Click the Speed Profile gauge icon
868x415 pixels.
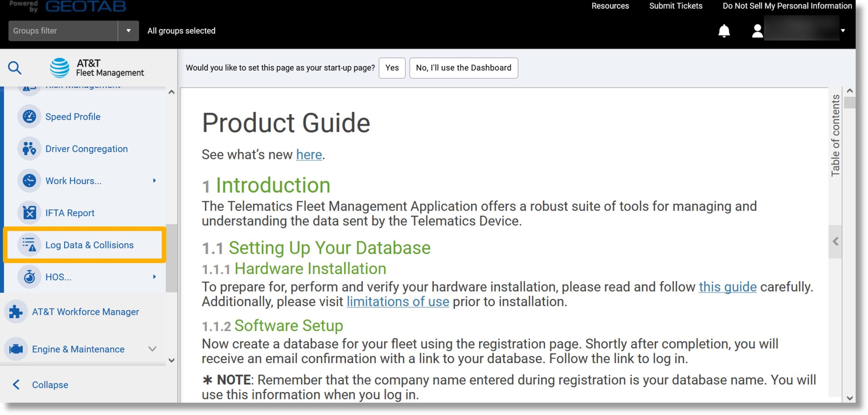(x=29, y=117)
